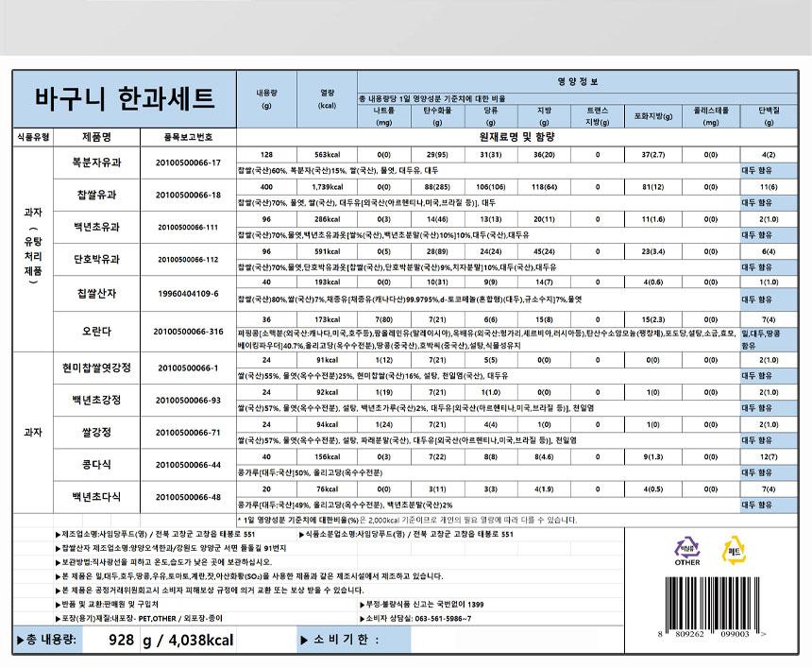812x668 pixels.
Task: Click the 콩다식 product name cell
Action: coord(97,465)
